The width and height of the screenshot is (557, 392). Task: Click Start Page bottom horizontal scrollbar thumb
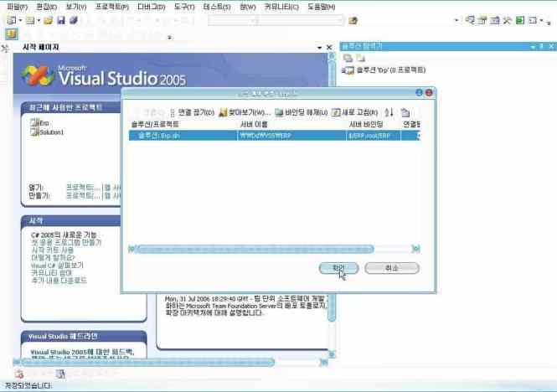tap(147, 363)
